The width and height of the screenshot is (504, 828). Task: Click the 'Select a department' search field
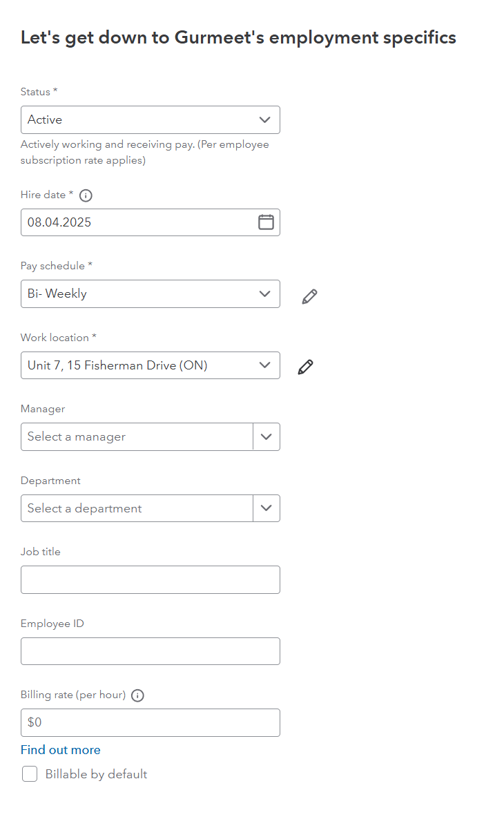137,509
